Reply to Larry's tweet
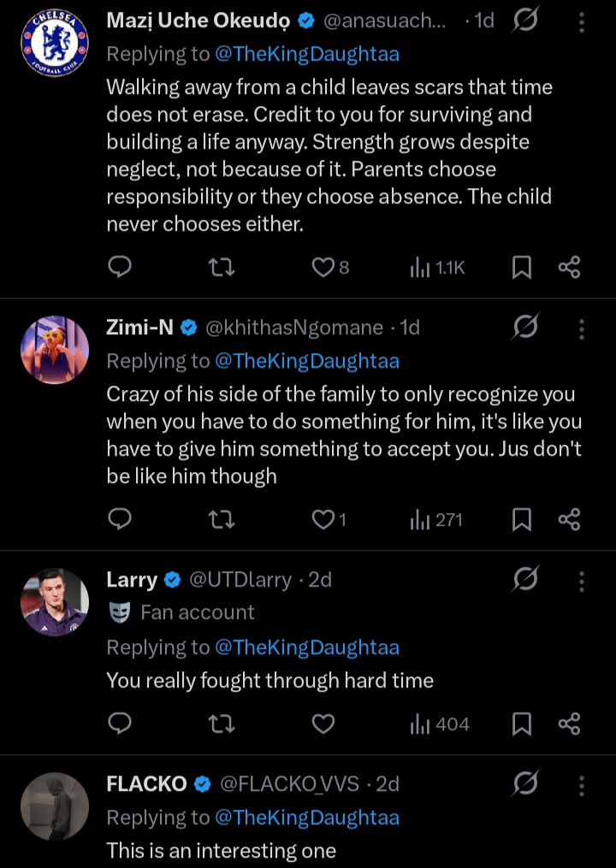This screenshot has width=616, height=868. [120, 724]
